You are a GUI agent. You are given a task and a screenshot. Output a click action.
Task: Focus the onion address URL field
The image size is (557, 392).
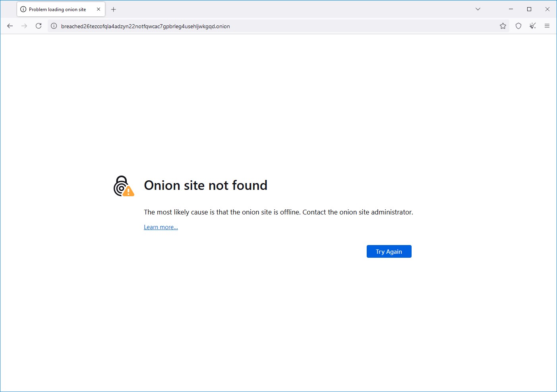(x=278, y=26)
